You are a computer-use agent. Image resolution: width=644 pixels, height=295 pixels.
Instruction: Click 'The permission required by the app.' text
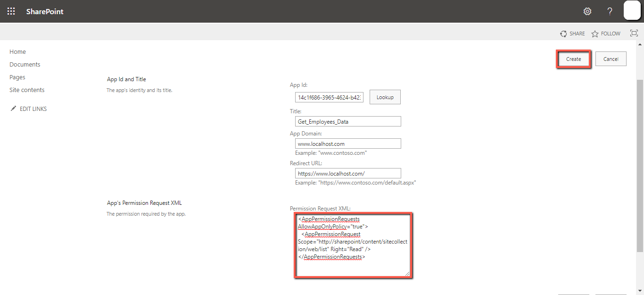pyautogui.click(x=146, y=214)
